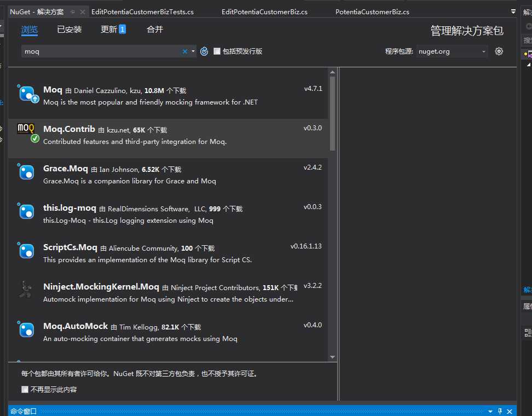Click the Grace.Moq package icon

pos(27,172)
